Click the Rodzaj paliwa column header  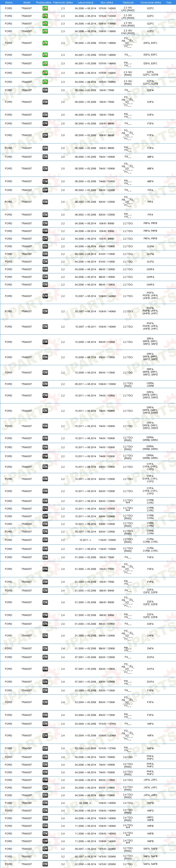[x=44, y=2]
